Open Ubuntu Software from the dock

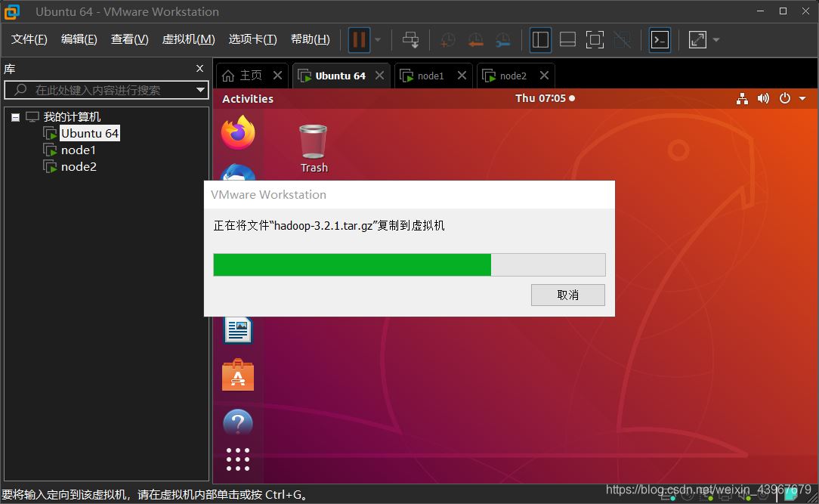(x=238, y=376)
